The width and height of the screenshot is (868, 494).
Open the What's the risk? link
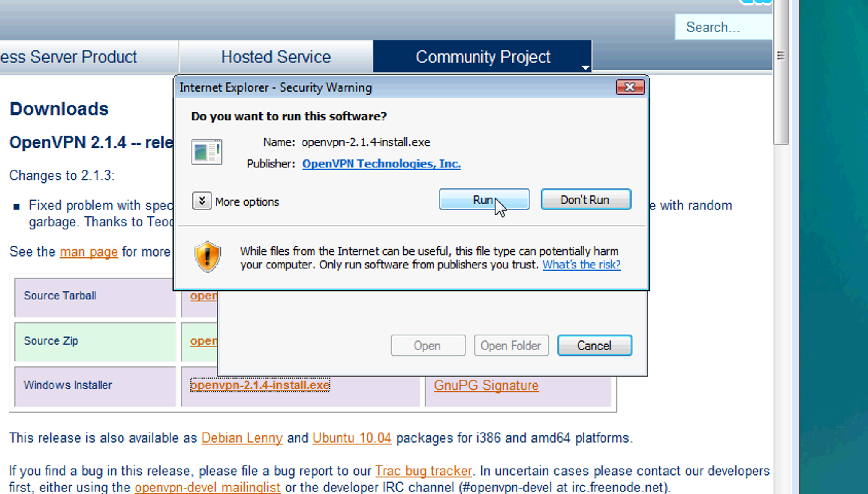click(x=581, y=265)
